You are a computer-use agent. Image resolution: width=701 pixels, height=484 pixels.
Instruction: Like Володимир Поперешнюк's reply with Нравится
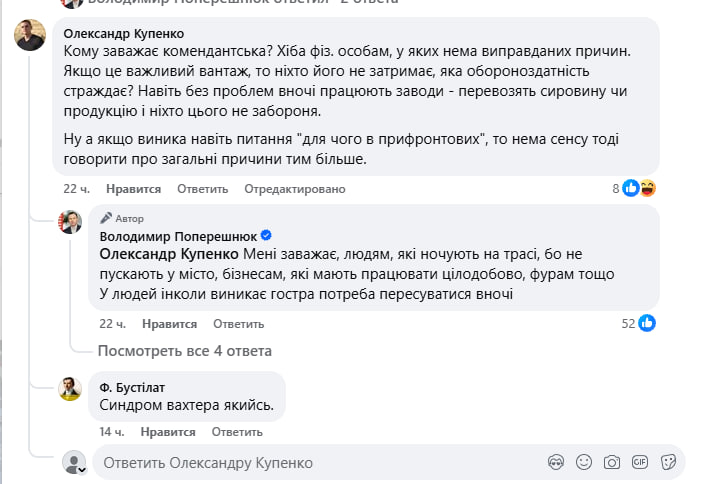tap(169, 324)
